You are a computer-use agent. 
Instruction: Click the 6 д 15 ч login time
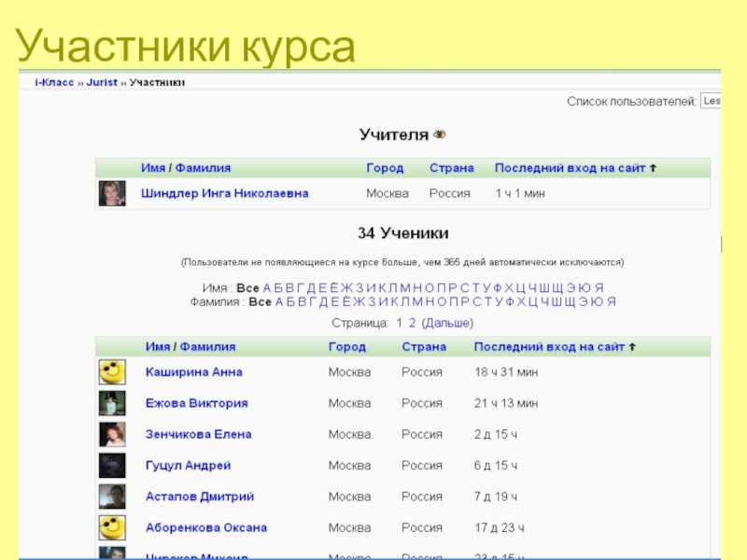coord(496,465)
